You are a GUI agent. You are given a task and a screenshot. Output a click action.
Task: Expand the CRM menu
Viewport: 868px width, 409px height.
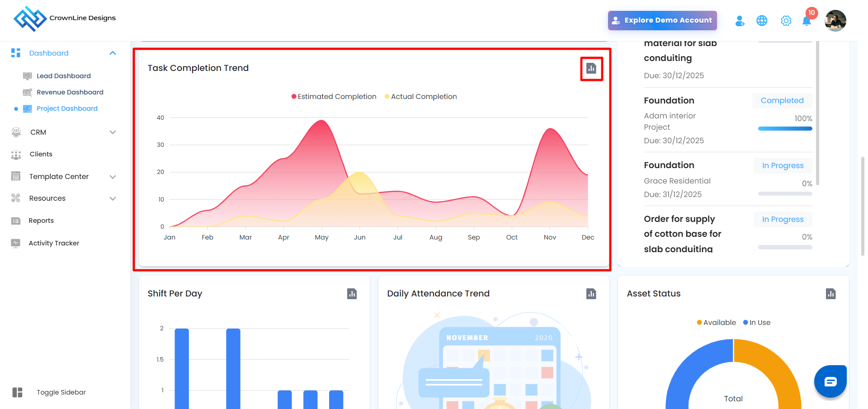(x=113, y=132)
